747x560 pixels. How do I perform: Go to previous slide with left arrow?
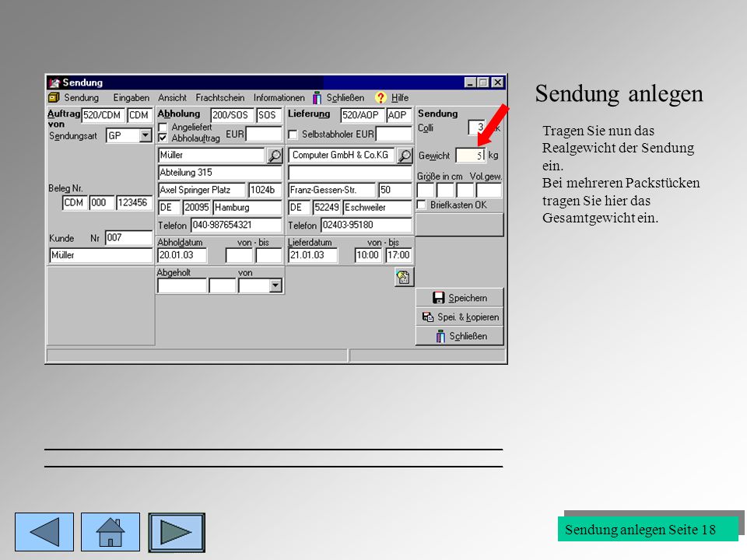pos(44,532)
